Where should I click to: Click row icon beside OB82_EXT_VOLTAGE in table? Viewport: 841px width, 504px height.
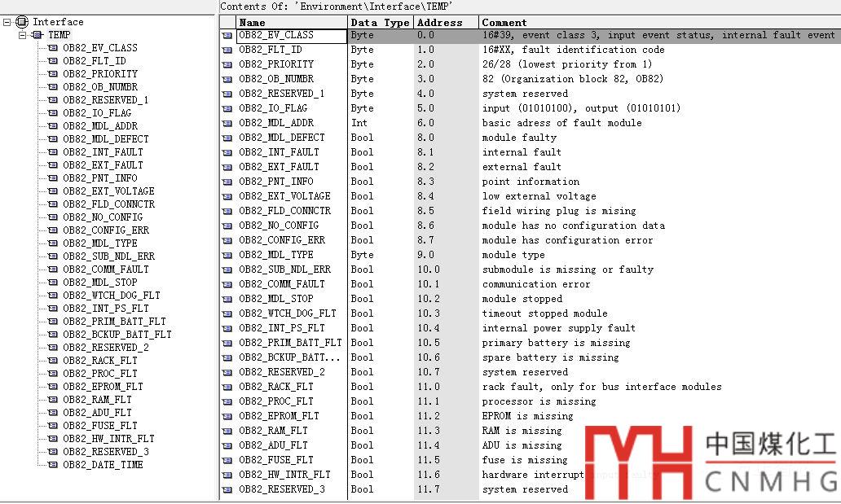[x=227, y=196]
